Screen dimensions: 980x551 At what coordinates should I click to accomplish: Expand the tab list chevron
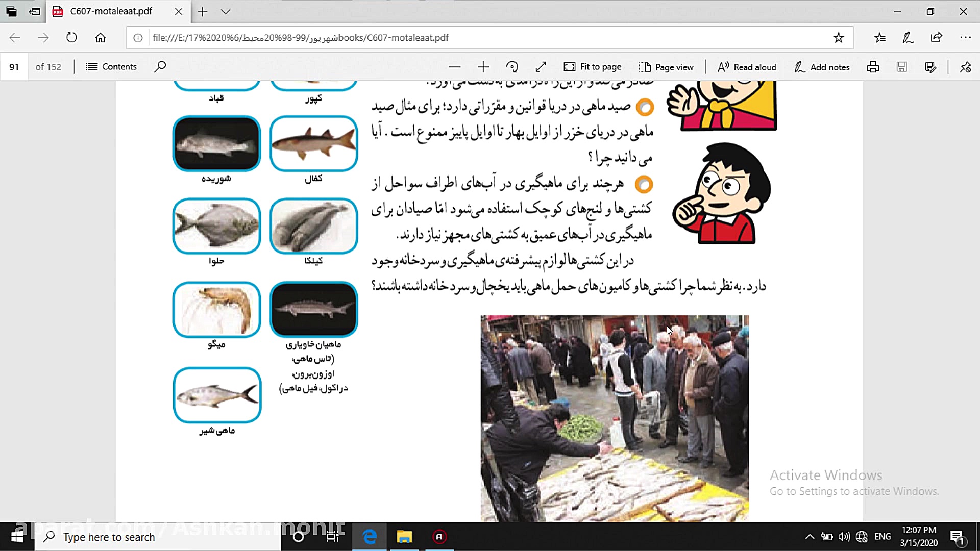(226, 12)
